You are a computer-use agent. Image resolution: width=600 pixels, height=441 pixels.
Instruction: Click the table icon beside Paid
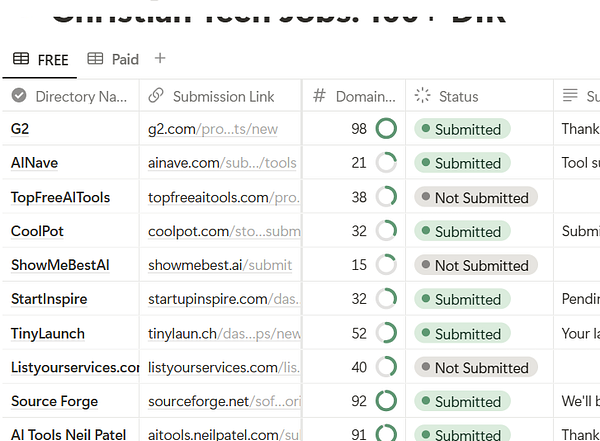[95, 59]
